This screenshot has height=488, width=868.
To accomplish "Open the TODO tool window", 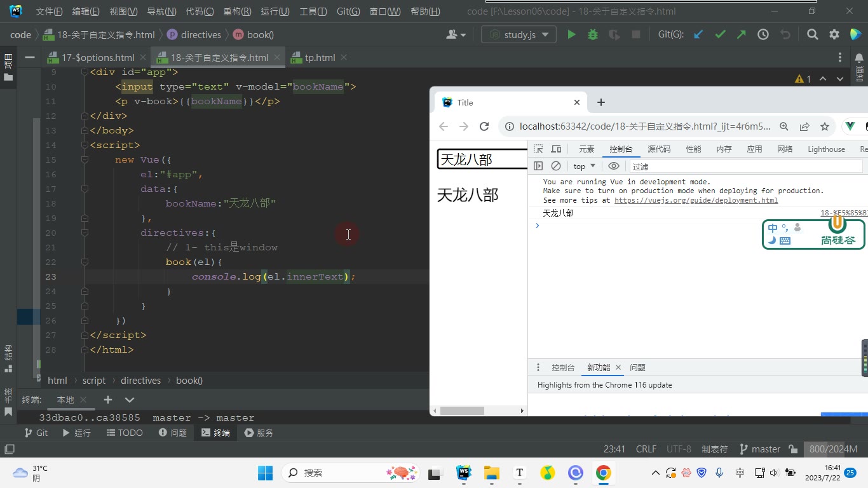I will click(x=125, y=433).
